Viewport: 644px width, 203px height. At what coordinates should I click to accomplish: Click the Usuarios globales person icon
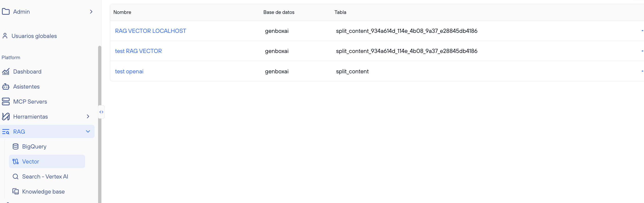point(5,36)
